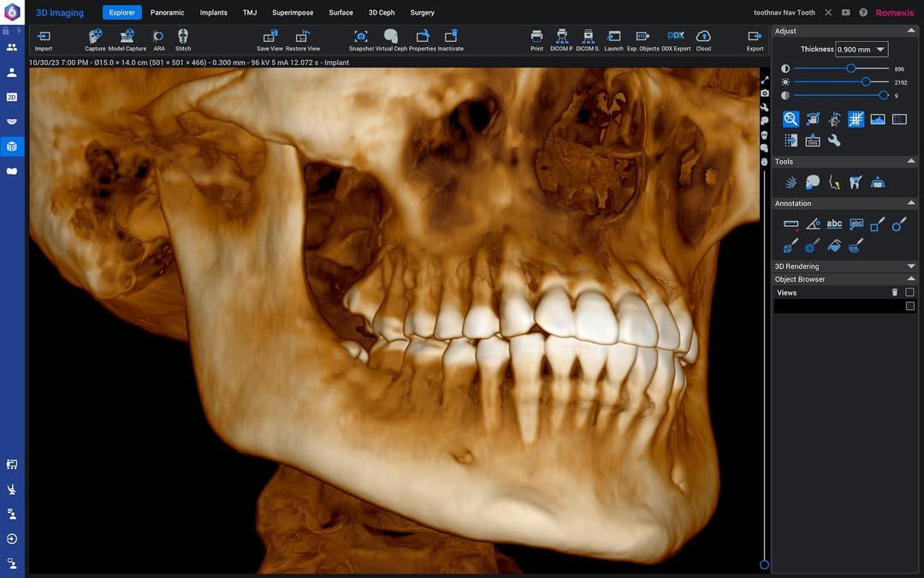This screenshot has width=924, height=578.
Task: Switch to the Panoramic tab
Action: 168,12
